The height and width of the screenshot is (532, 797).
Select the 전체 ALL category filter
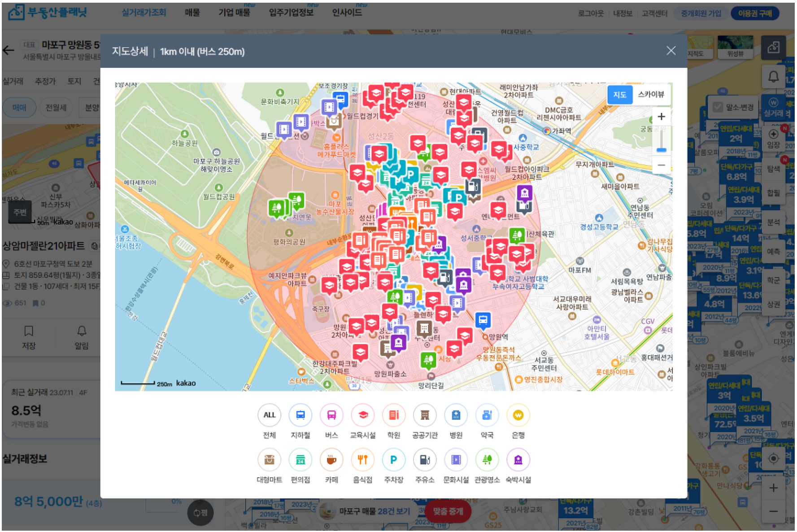click(x=269, y=415)
